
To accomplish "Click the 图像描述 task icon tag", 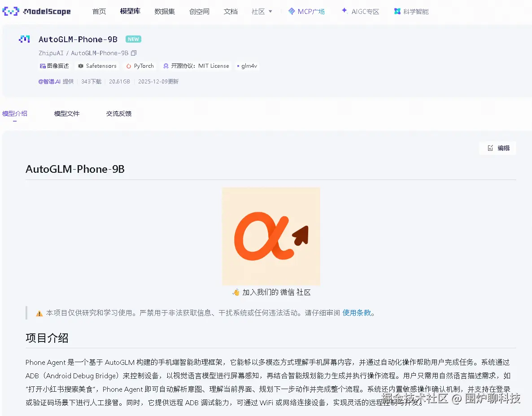I will tap(42, 66).
